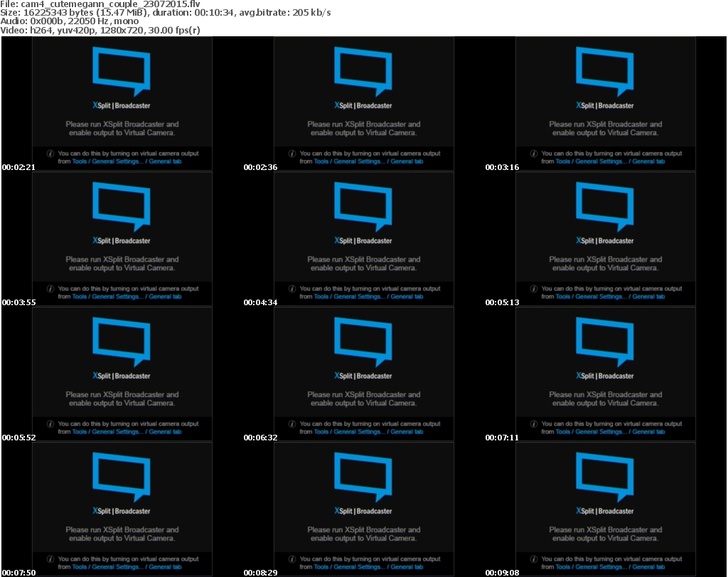Click the file name cam4_cutemegann_couple_23072015.flv
Screen dimensions: 728x577
(110, 4)
